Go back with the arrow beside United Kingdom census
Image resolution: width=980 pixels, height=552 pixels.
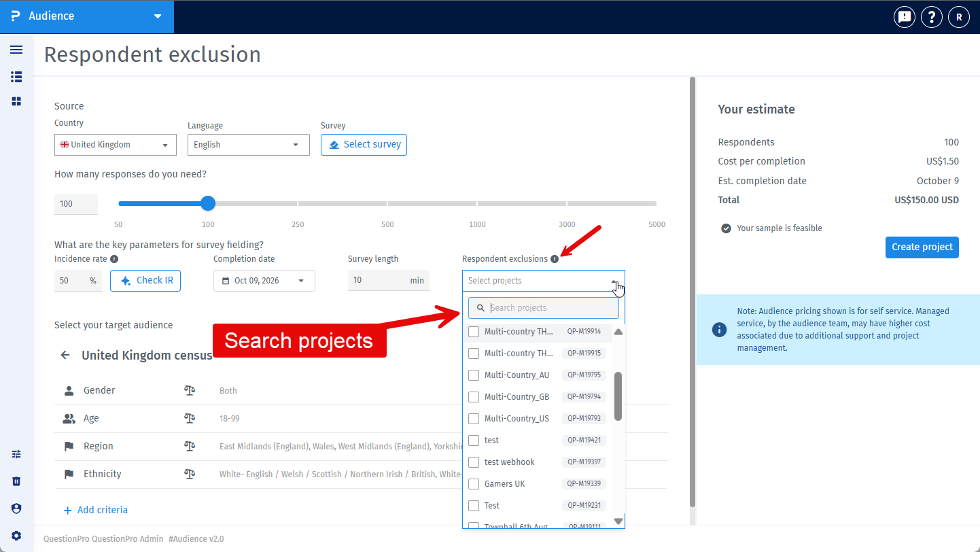[x=65, y=355]
